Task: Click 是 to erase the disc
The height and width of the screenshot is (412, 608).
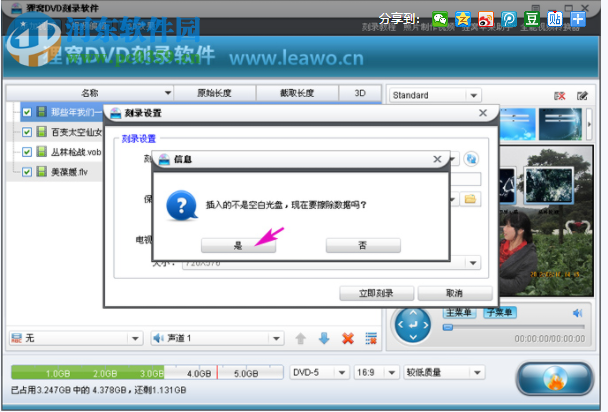Action: point(238,245)
